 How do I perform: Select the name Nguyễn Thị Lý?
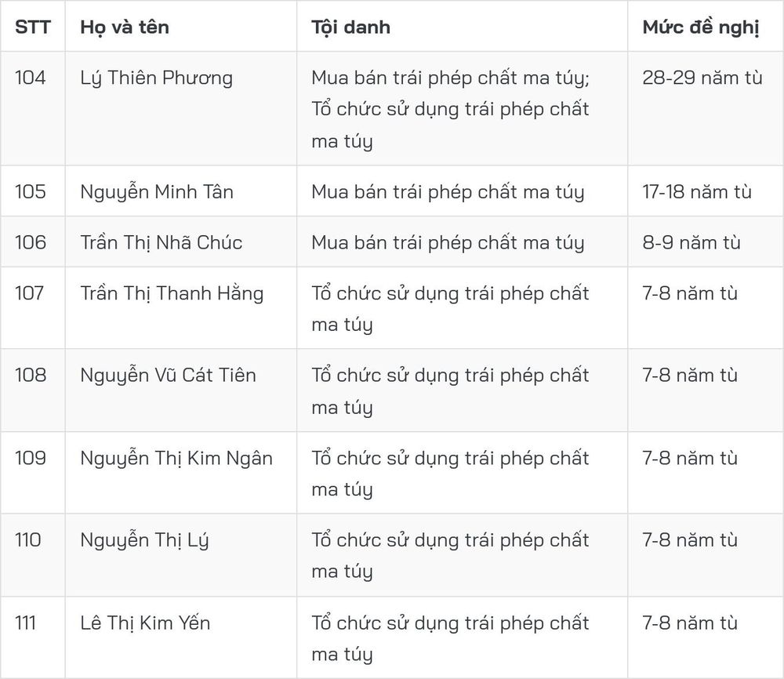coord(144,540)
